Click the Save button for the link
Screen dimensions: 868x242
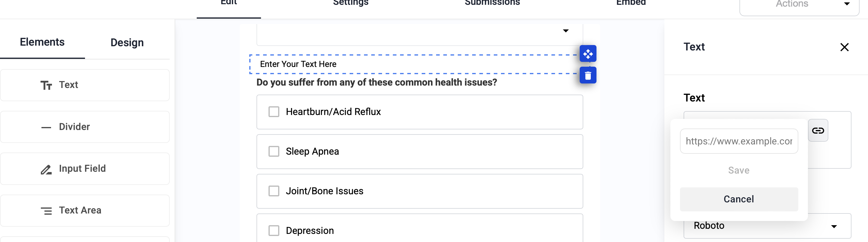(x=739, y=170)
